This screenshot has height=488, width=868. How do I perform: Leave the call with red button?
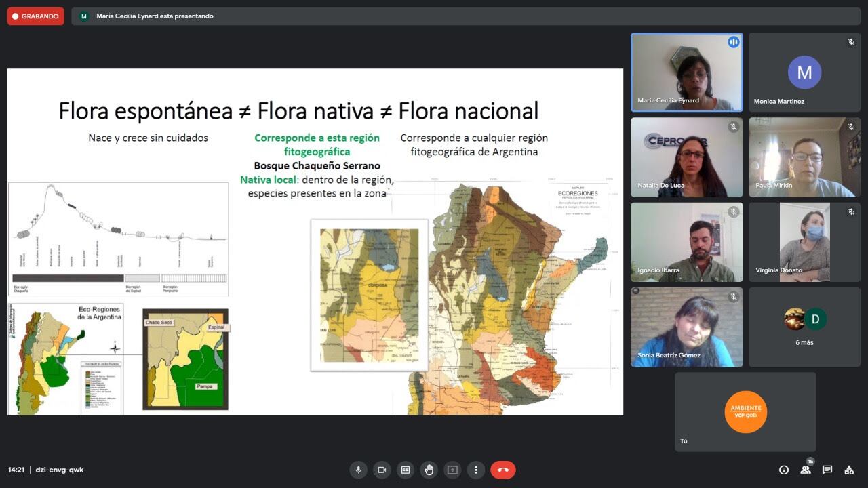[x=503, y=470]
